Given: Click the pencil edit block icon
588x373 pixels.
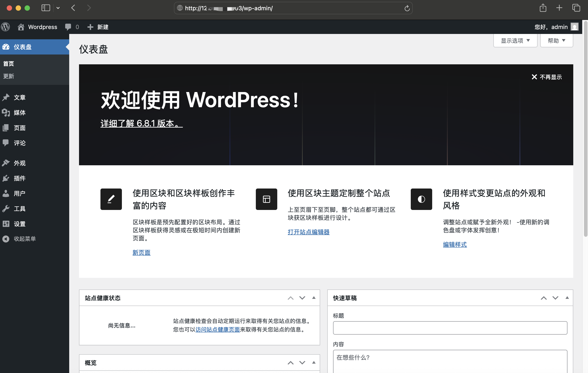Looking at the screenshot, I should (x=111, y=199).
